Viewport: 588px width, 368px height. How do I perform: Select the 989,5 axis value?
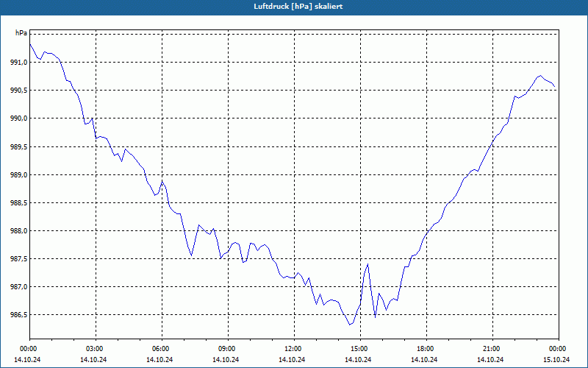pos(19,146)
